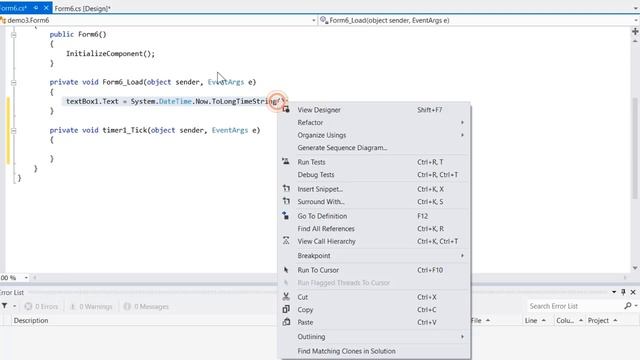Close the Form6.cs tab
The image size is (640, 360).
tap(46, 8)
